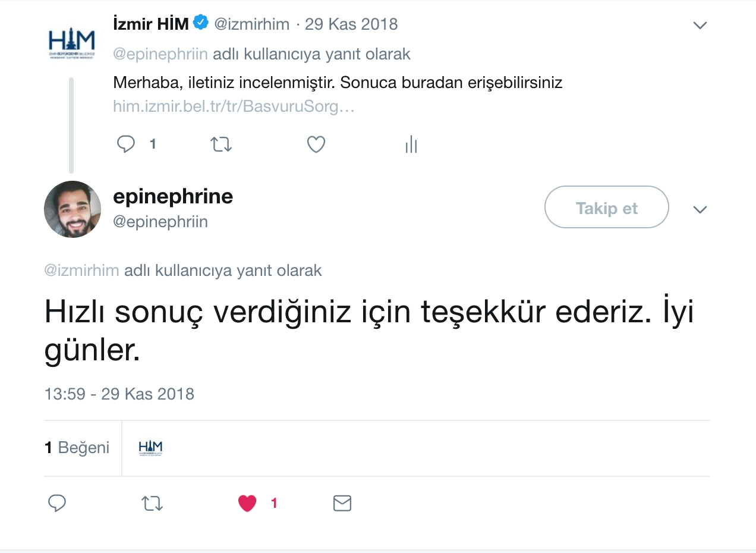The image size is (756, 553).
Task: Retweet epinephrine's thank-you tweet
Action: coord(152,503)
